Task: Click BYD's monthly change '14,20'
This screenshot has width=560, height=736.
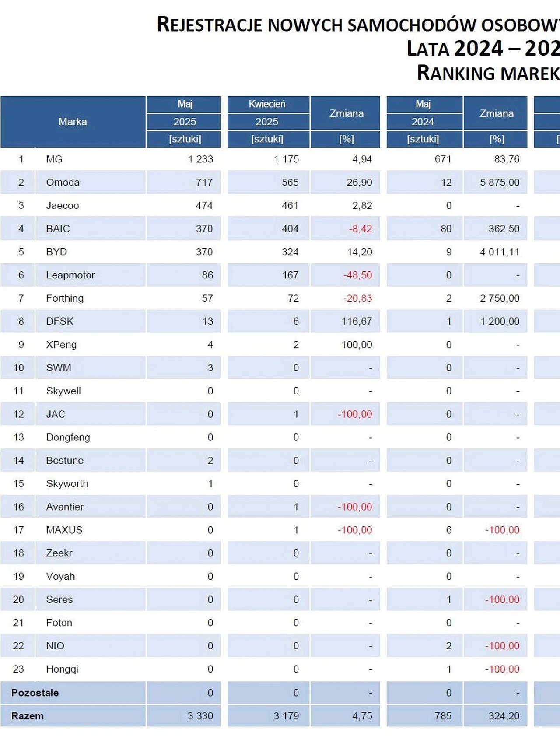Action: 359,252
